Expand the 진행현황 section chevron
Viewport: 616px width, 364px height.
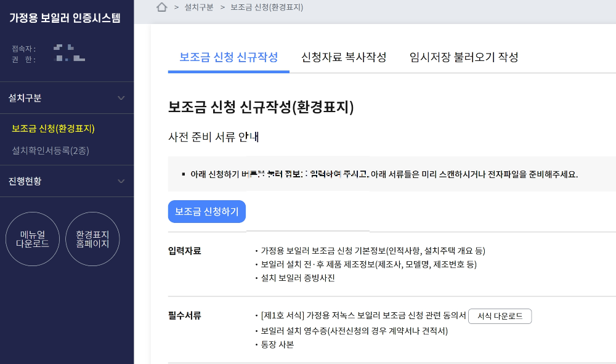coord(123,181)
